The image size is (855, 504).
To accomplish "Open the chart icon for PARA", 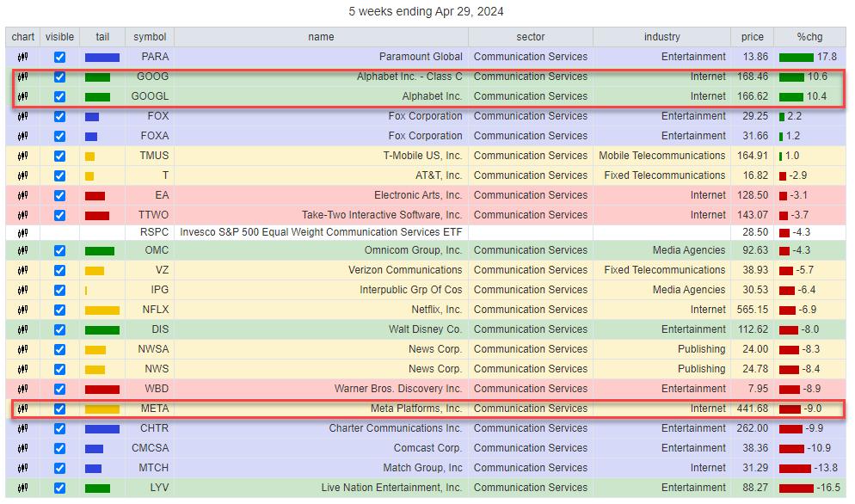I will click(x=22, y=57).
